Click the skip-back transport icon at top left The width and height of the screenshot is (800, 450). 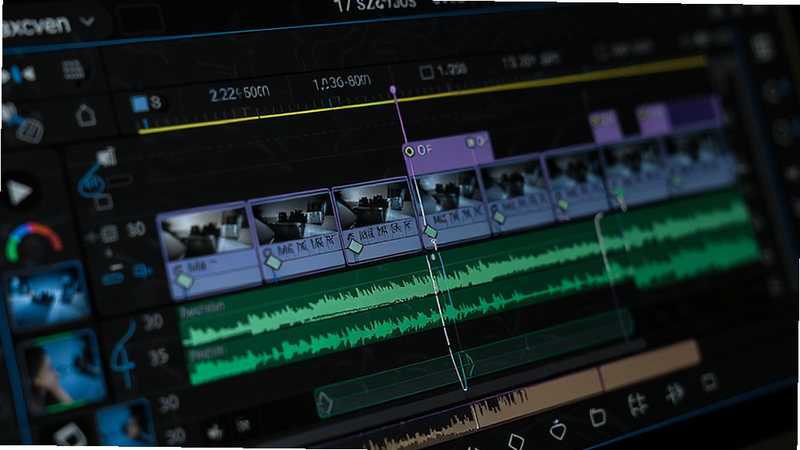[x=18, y=75]
